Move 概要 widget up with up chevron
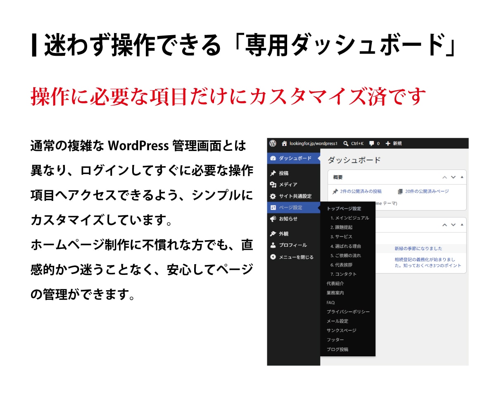 (445, 177)
